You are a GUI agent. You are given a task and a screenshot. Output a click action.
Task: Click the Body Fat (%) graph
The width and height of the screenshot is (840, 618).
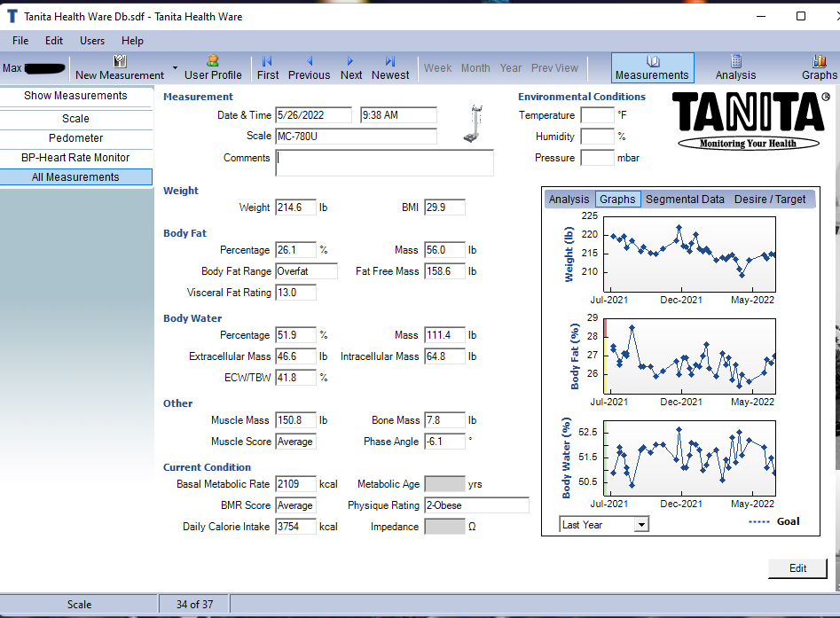click(x=689, y=356)
